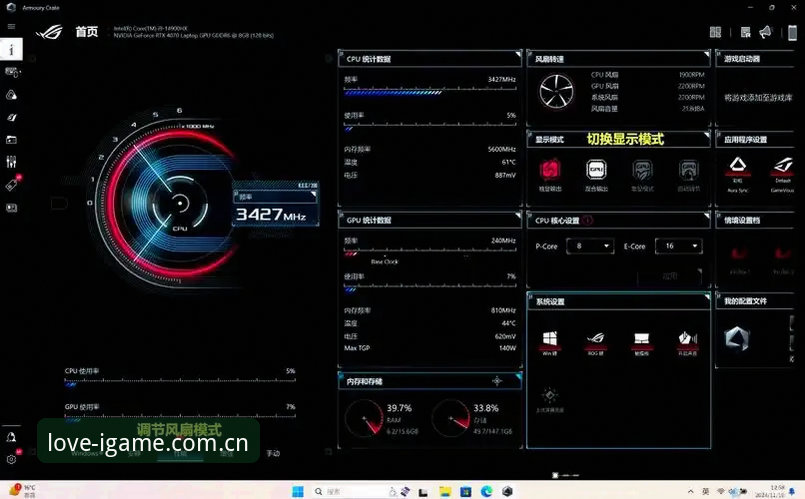Expand the GPU 统计数据 panel corner
This screenshot has height=499, width=805.
pyautogui.click(x=518, y=215)
